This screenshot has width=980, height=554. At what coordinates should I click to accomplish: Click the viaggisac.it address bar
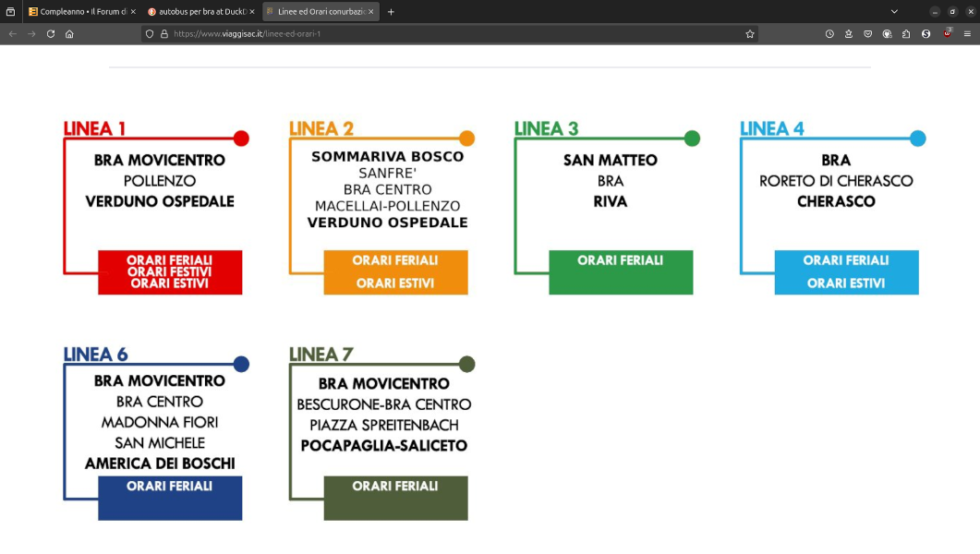point(443,33)
